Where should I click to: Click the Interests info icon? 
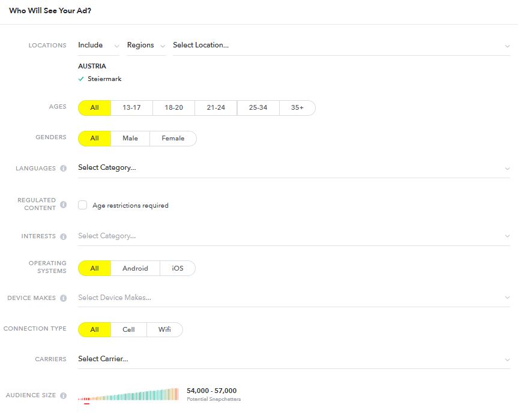point(64,236)
